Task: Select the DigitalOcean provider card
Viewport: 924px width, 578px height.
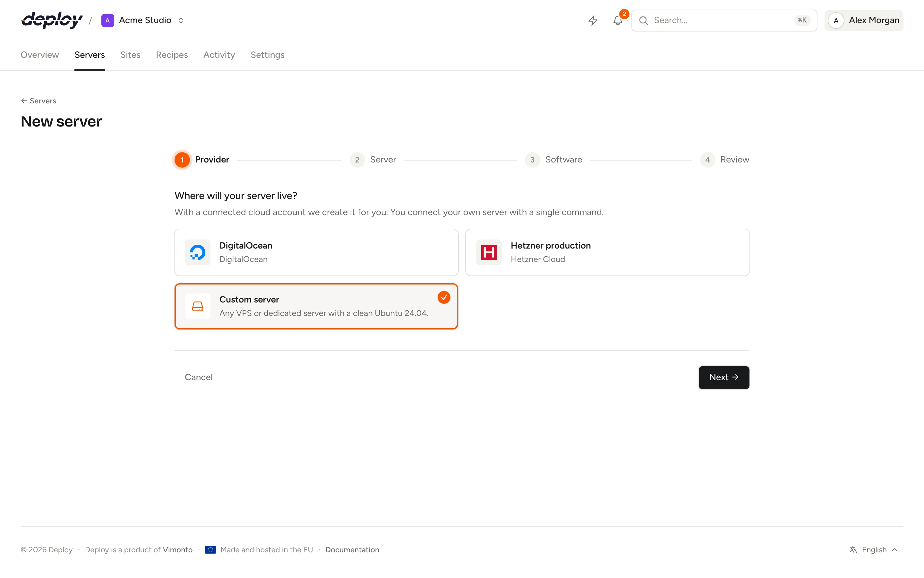Action: [316, 252]
